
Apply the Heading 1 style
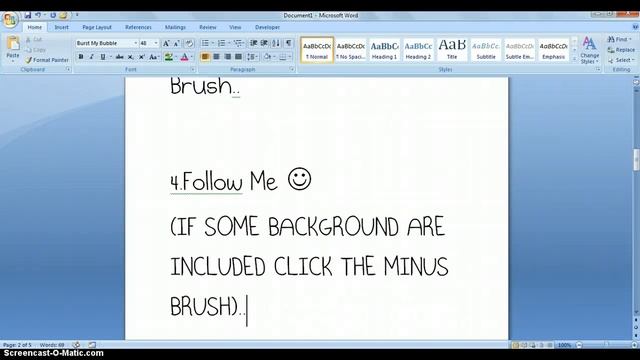[x=384, y=50]
